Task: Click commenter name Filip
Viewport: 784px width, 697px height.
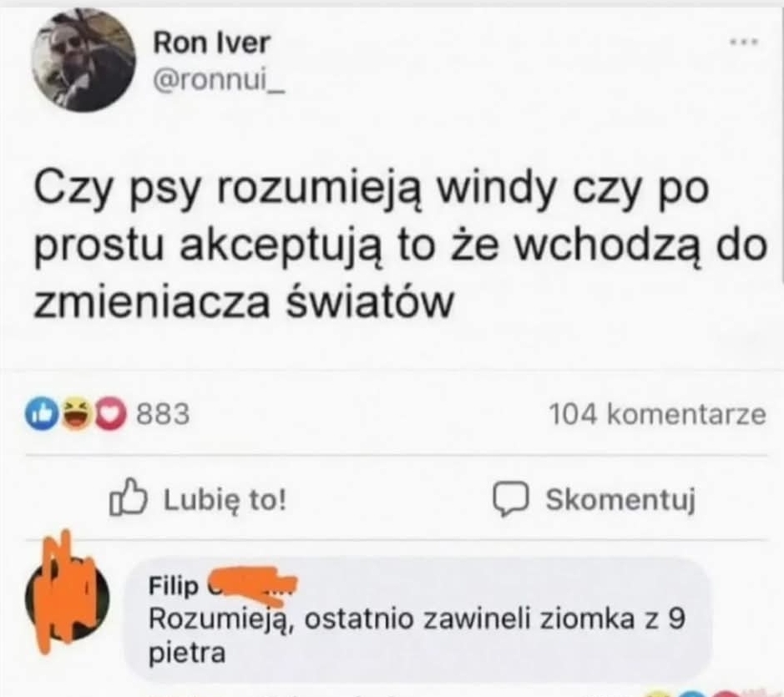Action: (x=174, y=586)
